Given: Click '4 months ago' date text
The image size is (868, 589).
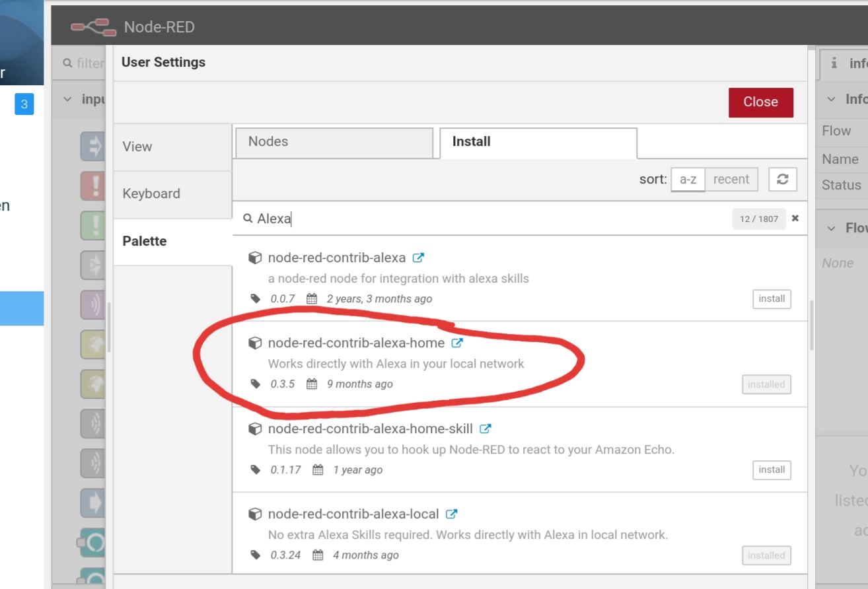Looking at the screenshot, I should pos(366,555).
